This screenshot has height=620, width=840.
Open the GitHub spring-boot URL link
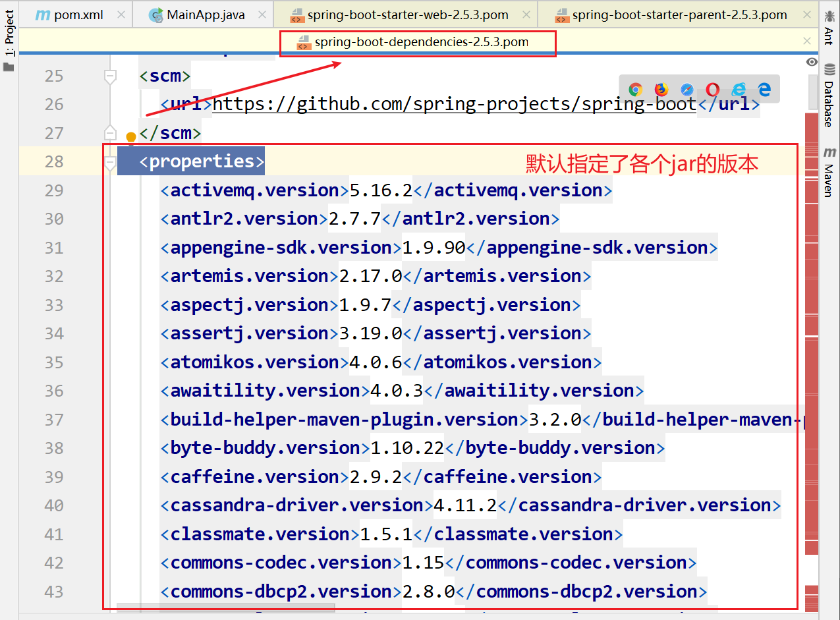pyautogui.click(x=454, y=105)
